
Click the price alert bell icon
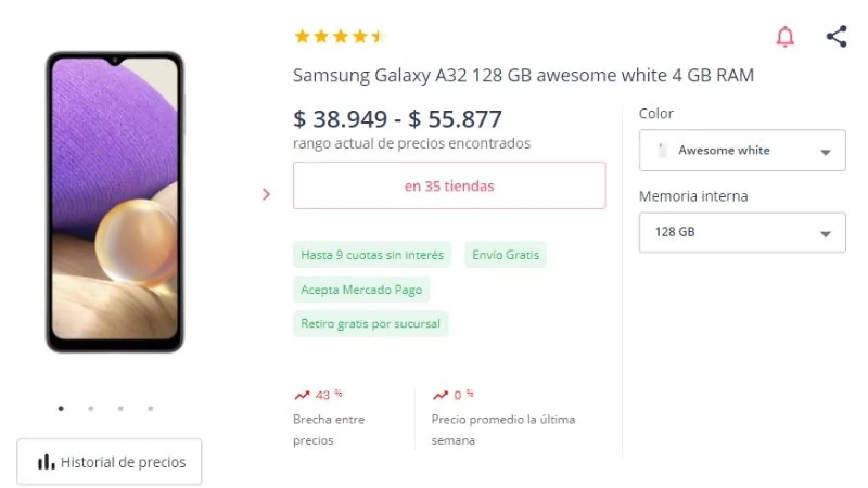click(x=785, y=37)
